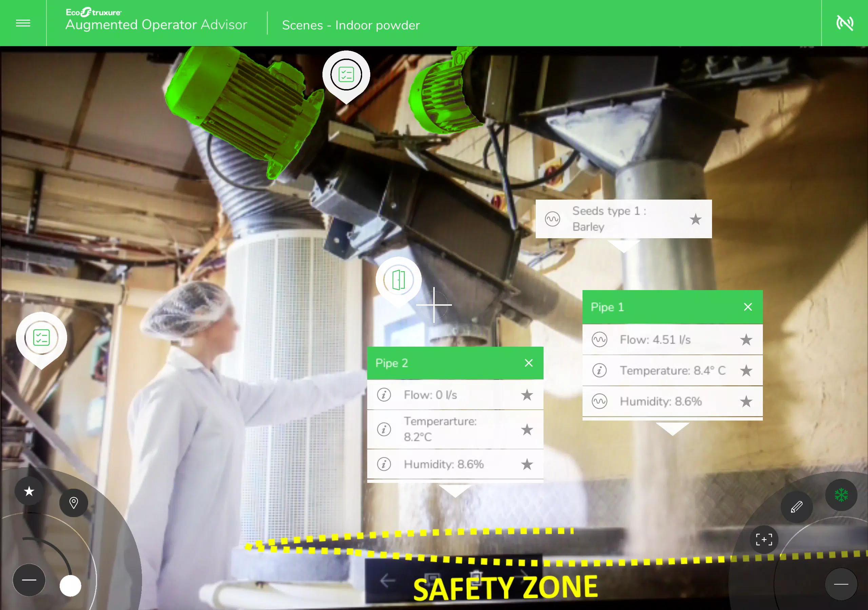Click 'Scenes - Indoor powder' header title

351,25
